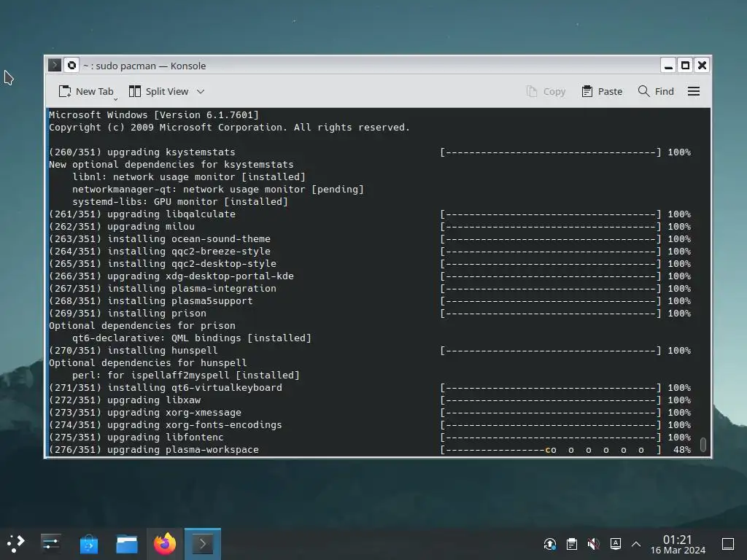Click the 'upgrading xorg-fonts-encodings' line
The width and height of the screenshot is (747, 560).
166,424
